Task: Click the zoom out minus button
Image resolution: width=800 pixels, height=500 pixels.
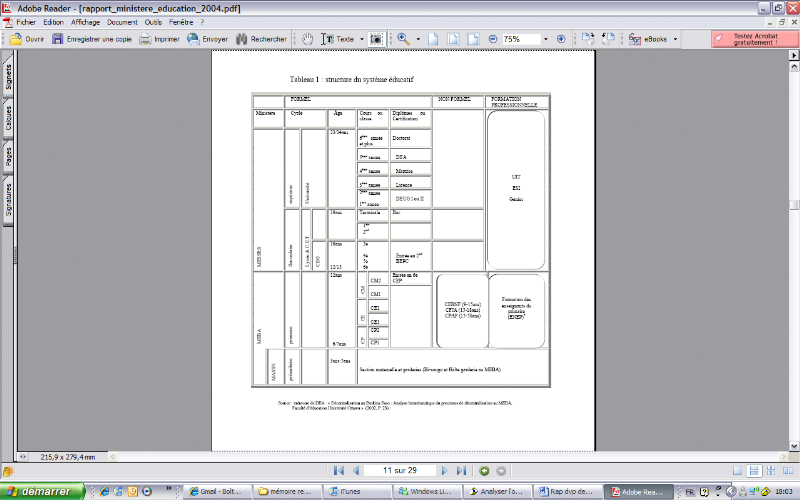Action: (492, 39)
